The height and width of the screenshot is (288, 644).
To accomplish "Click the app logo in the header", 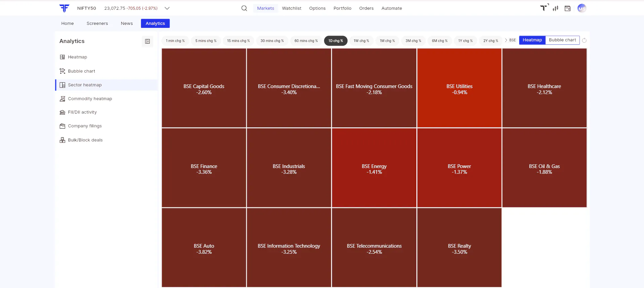I will coord(64,8).
